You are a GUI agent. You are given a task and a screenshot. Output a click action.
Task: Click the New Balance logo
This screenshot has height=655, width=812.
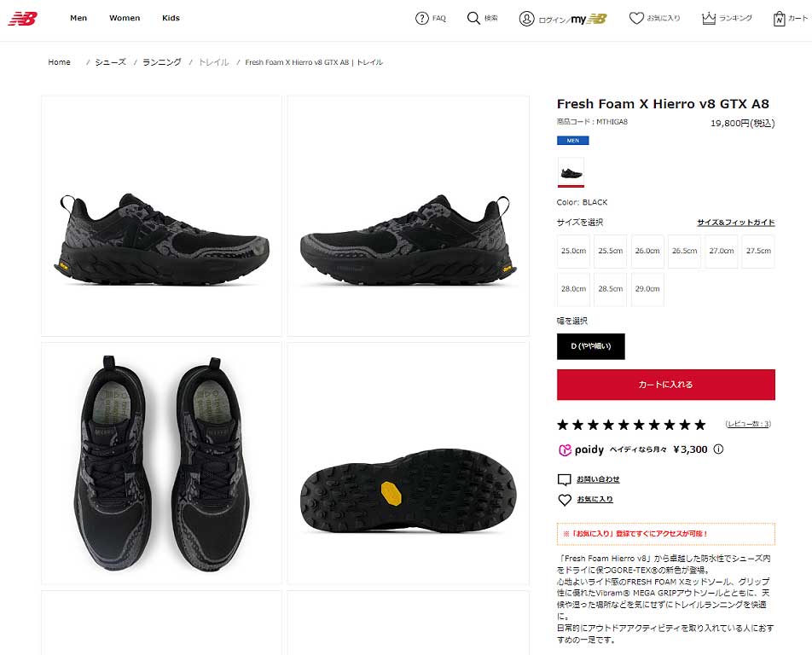point(23,19)
